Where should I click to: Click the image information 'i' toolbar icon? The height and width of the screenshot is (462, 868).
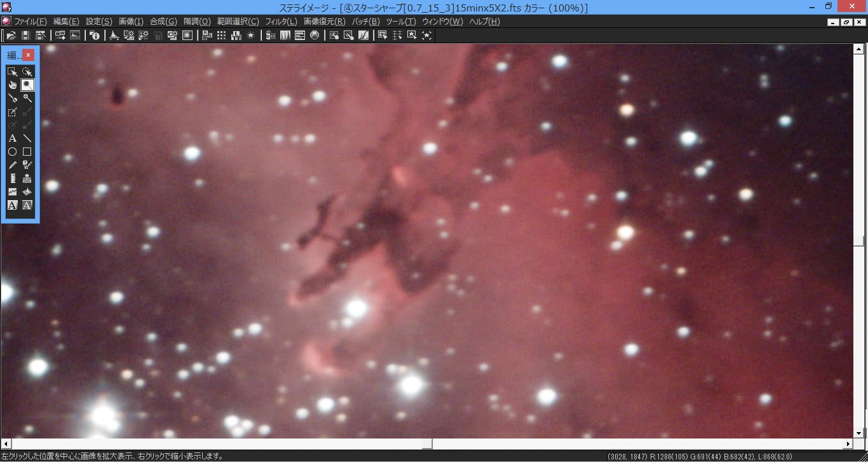(95, 36)
